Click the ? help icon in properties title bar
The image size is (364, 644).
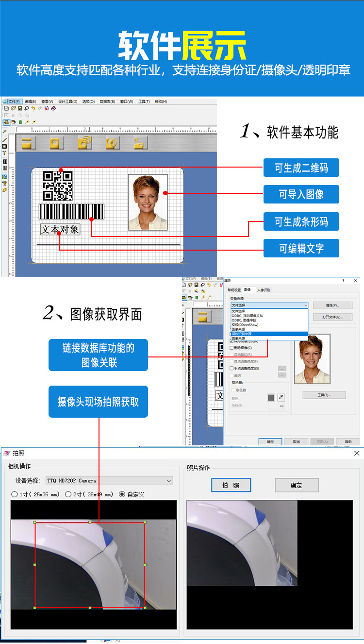pos(344,281)
